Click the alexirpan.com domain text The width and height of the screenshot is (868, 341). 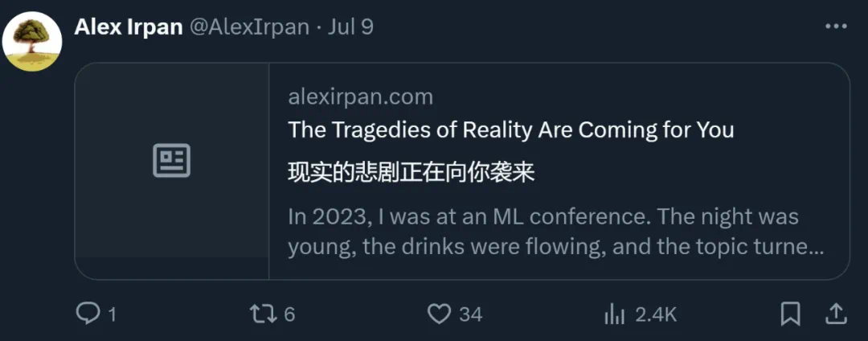click(360, 97)
